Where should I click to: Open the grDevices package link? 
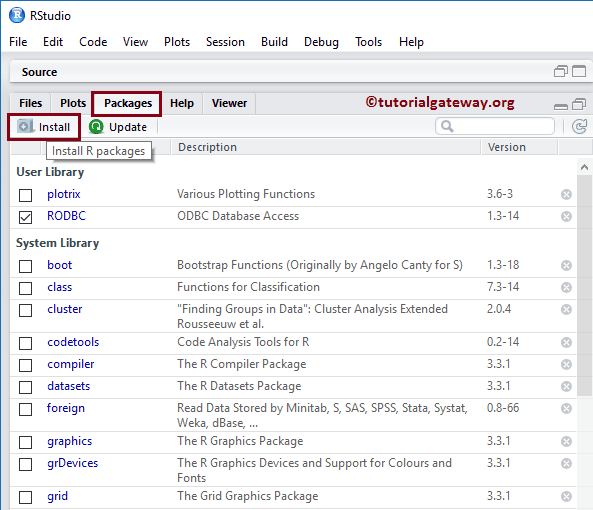click(72, 463)
